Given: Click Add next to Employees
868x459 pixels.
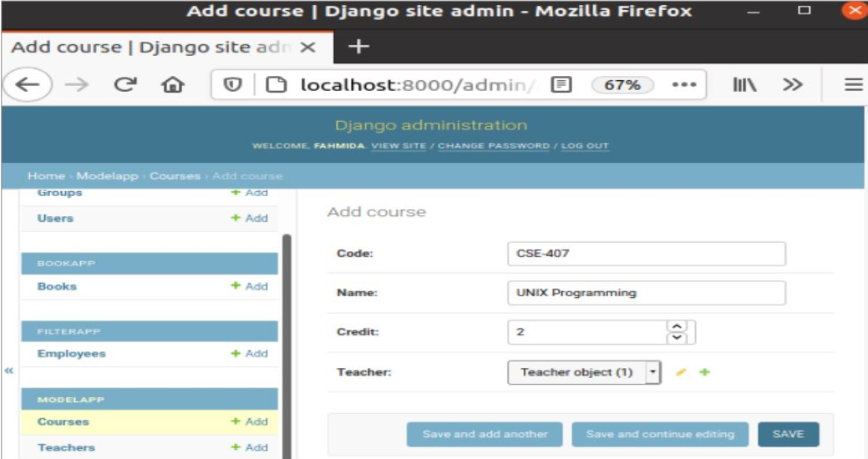Looking at the screenshot, I should pos(250,353).
